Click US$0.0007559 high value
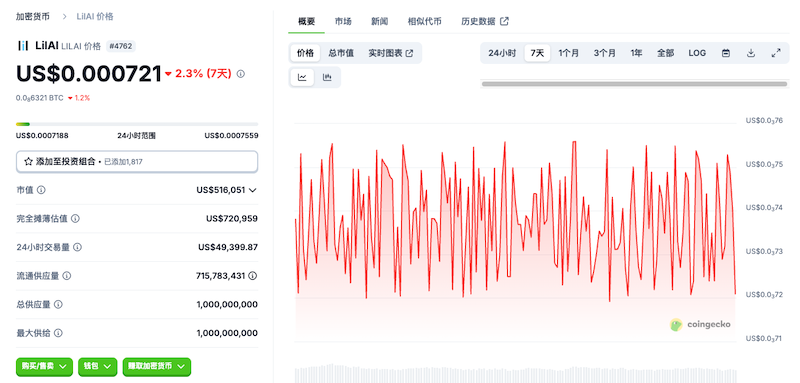This screenshot has width=800, height=383. (x=231, y=136)
